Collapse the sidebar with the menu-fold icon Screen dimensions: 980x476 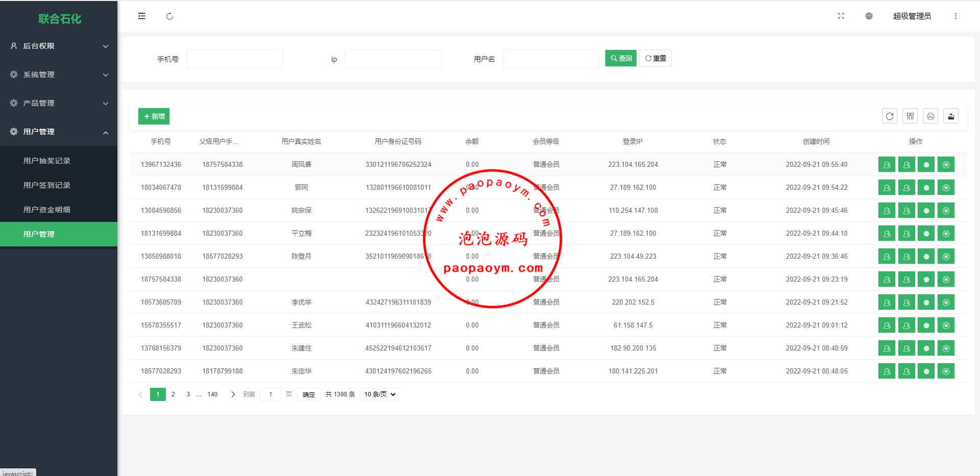[x=141, y=16]
